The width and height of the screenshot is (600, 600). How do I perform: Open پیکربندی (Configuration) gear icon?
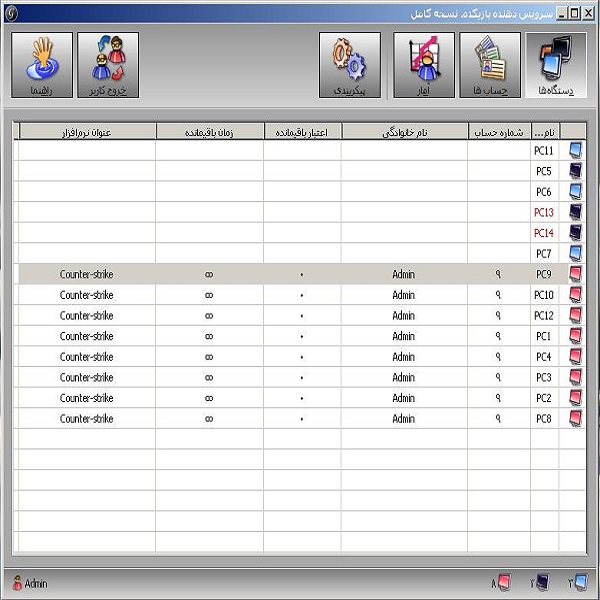349,65
